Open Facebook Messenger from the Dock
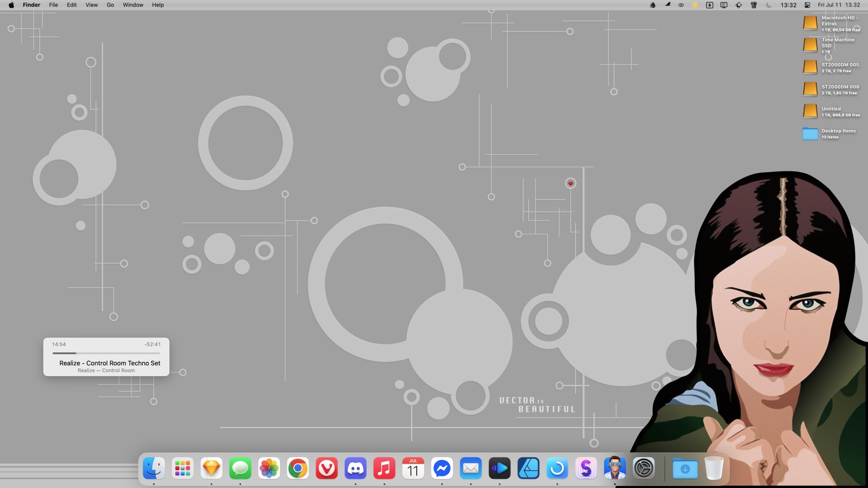 point(442,468)
